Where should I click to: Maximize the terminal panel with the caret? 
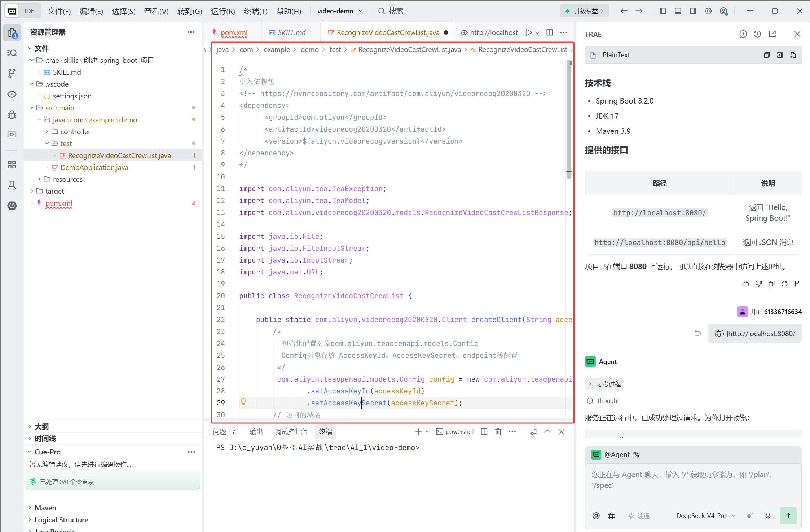547,432
